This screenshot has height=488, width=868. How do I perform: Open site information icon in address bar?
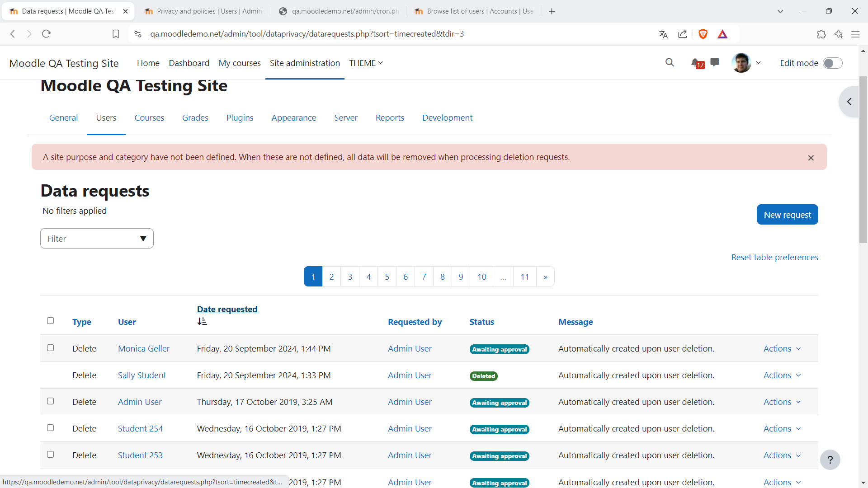138,34
